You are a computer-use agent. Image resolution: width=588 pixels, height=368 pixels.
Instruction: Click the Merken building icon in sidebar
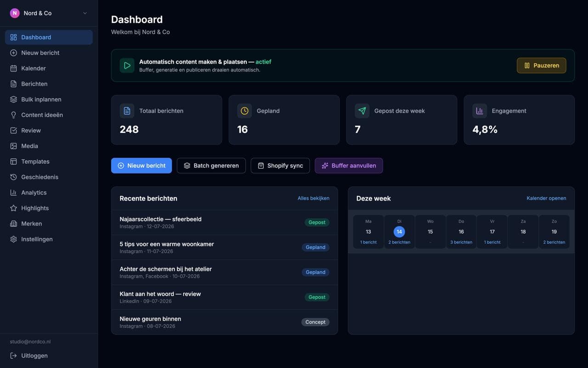pyautogui.click(x=13, y=224)
